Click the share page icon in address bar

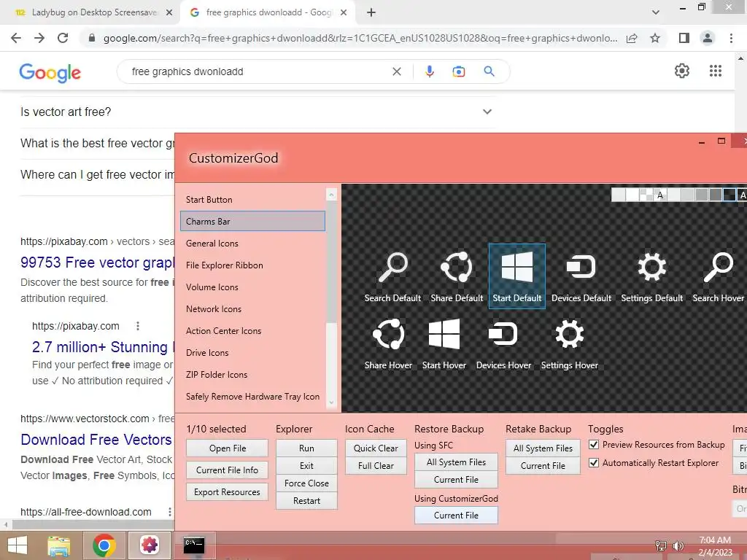pos(632,38)
